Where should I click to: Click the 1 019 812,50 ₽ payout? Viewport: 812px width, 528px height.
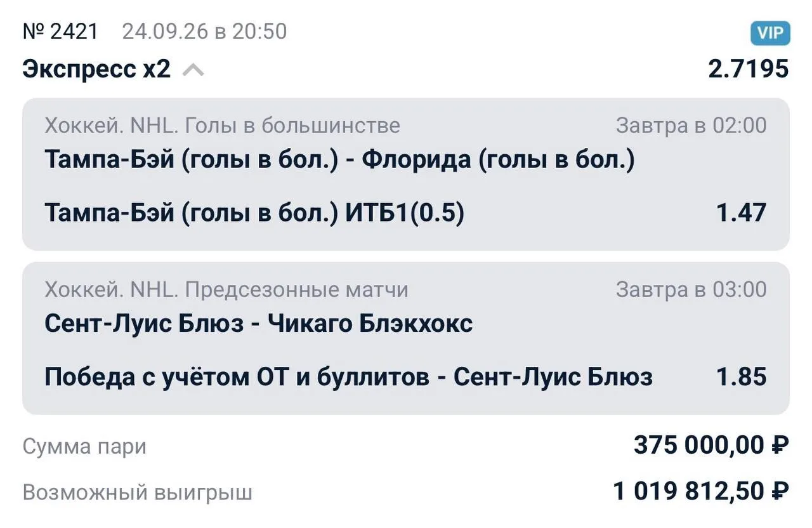point(701,491)
